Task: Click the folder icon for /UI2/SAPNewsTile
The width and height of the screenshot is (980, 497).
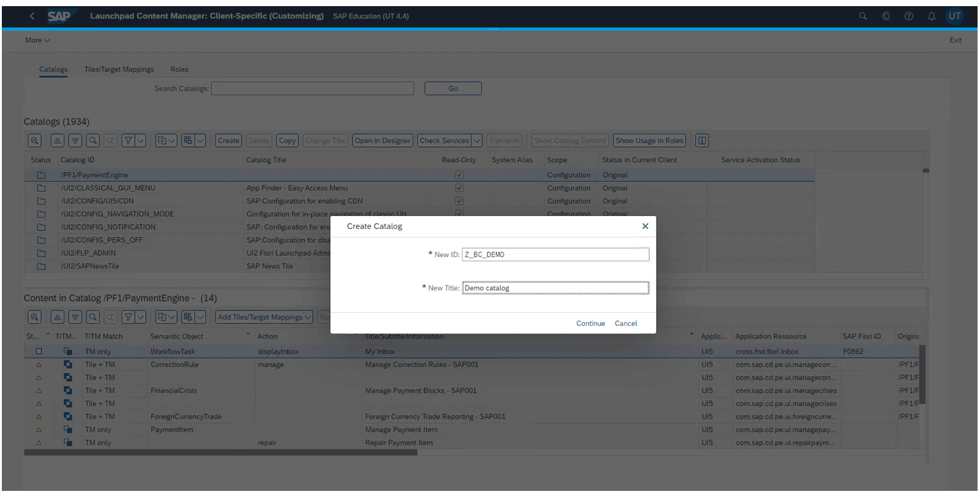Action: tap(41, 266)
